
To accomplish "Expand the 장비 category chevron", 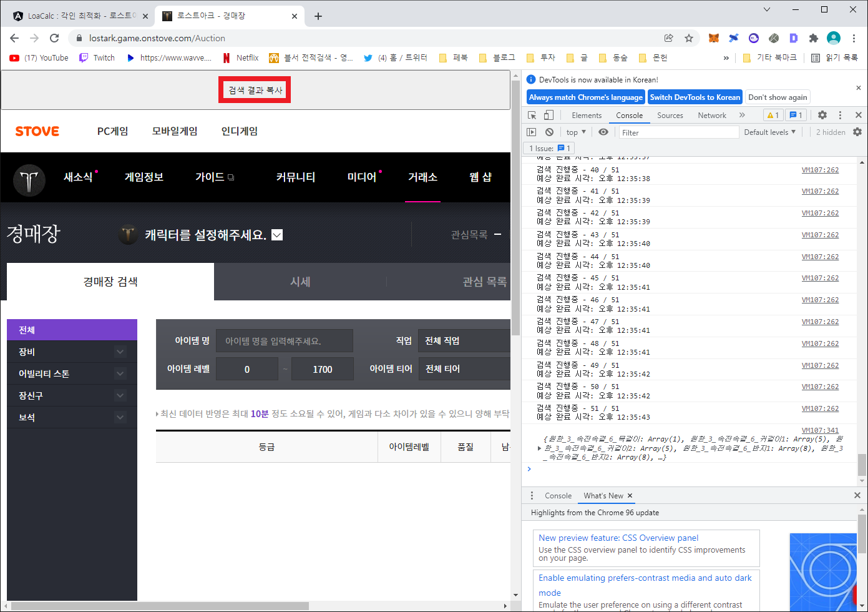I will 120,352.
